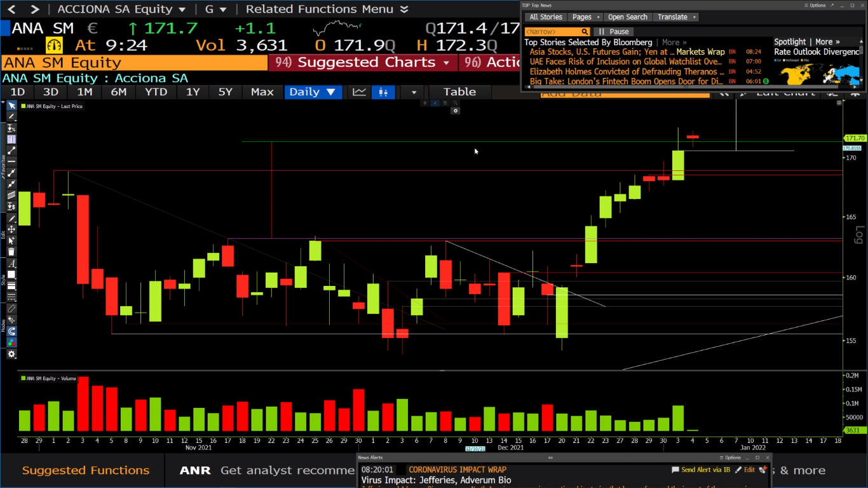Open the Options menu in Top News
The image size is (868, 488).
(x=817, y=5)
